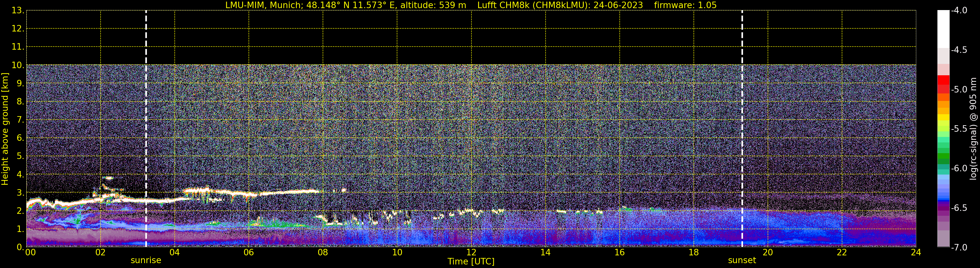
Task: Click the white dashed sunrise marker line
Action: point(146,129)
